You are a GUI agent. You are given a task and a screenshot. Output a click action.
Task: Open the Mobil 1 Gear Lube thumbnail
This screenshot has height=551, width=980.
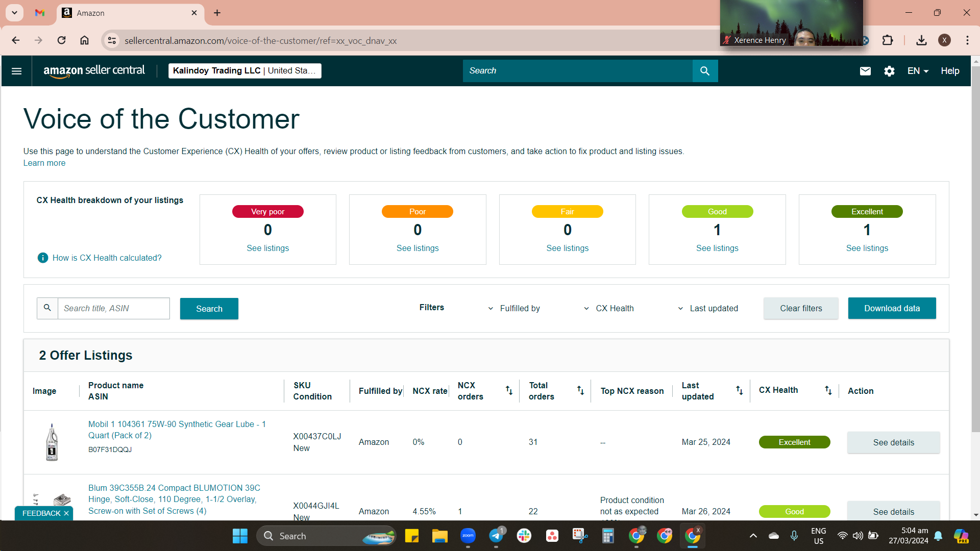click(52, 442)
